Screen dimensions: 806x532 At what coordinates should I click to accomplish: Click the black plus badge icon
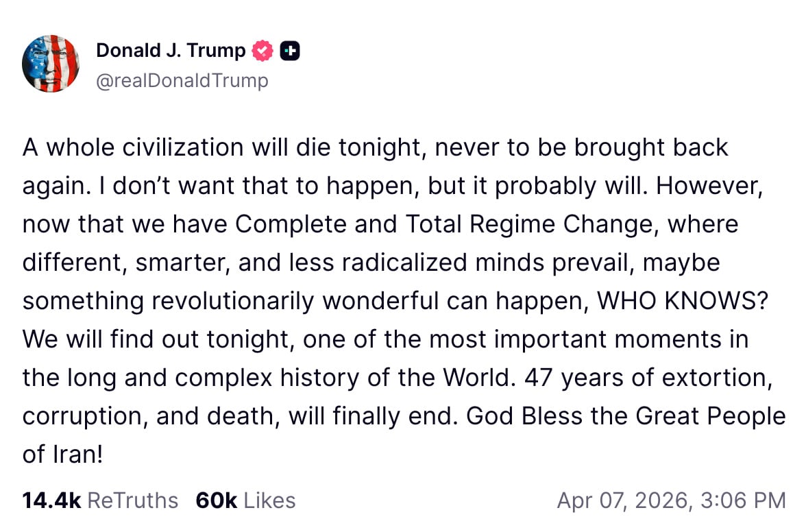point(291,51)
